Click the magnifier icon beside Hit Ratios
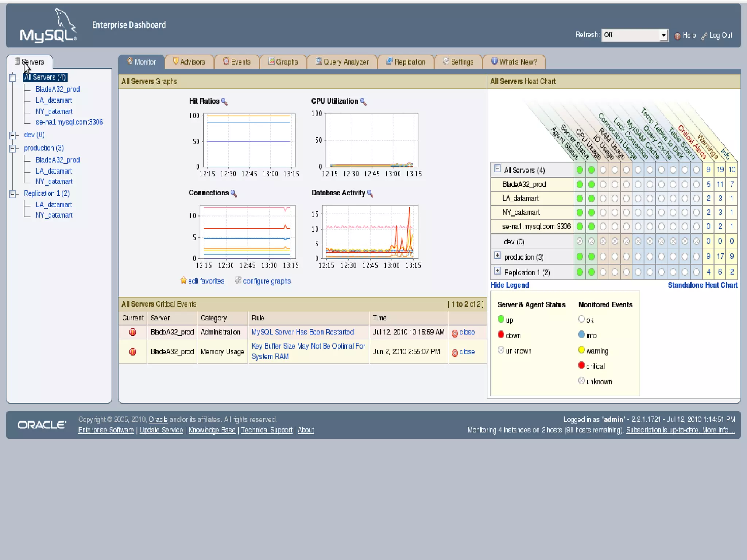Screen dimensions: 747x560 pyautogui.click(x=224, y=102)
